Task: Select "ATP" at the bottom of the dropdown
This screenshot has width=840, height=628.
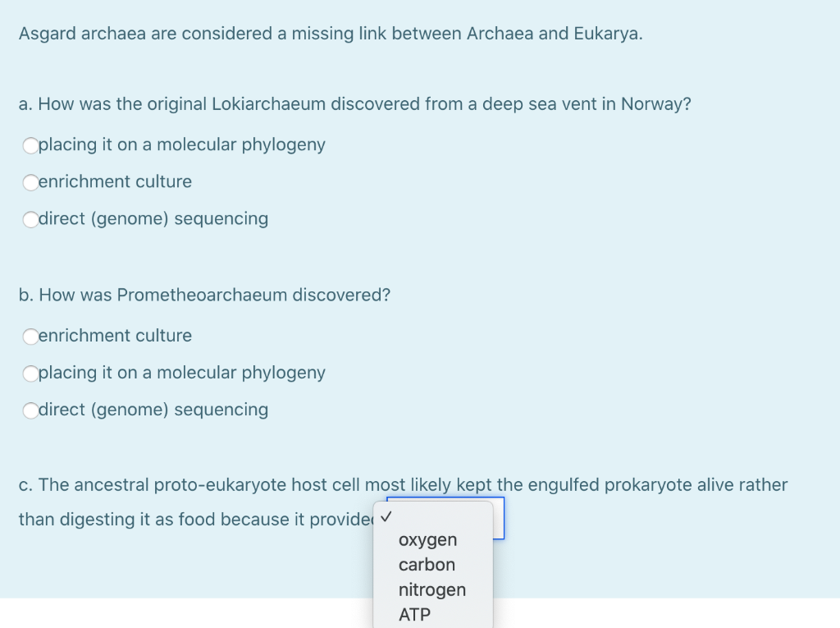Action: 413,614
